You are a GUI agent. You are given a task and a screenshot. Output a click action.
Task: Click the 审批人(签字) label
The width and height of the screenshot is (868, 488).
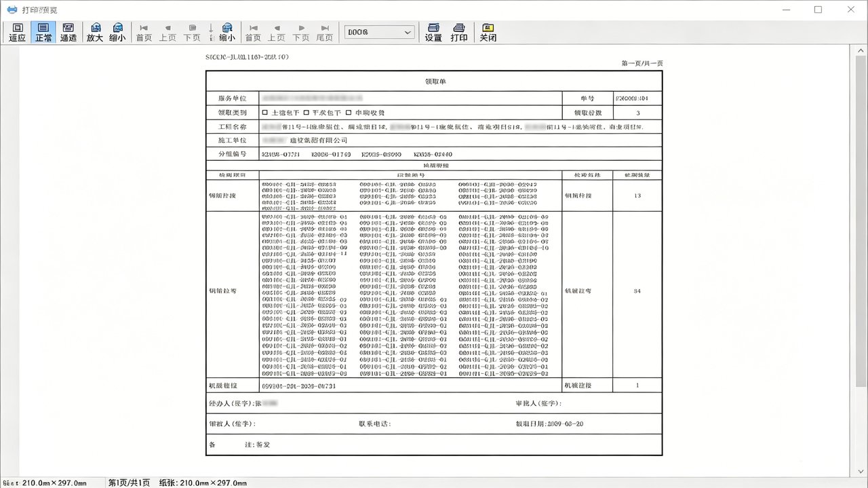point(538,403)
